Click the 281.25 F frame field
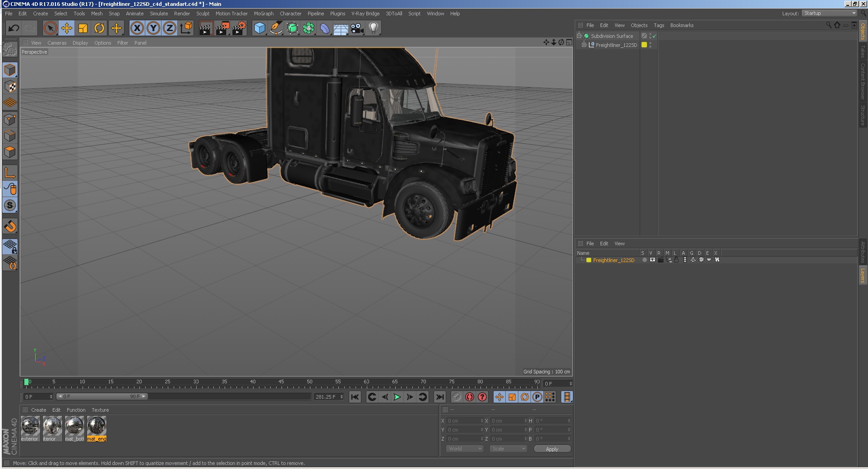 (329, 397)
